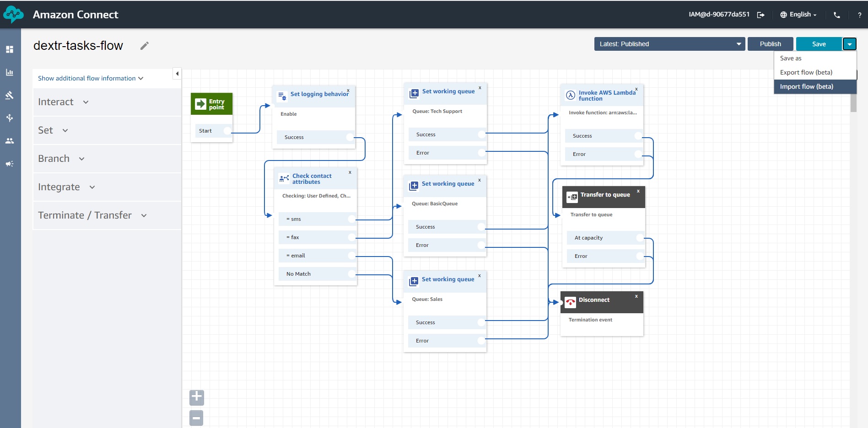868x428 pixels.
Task: Click the Amazon Connect cloud logo
Action: point(13,15)
